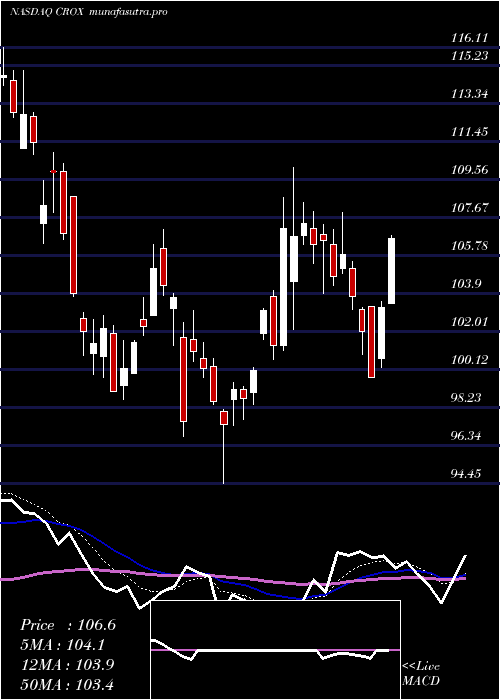The height and width of the screenshot is (700, 500).
Task: Click the <<Live MACD label
Action: pyautogui.click(x=421, y=674)
